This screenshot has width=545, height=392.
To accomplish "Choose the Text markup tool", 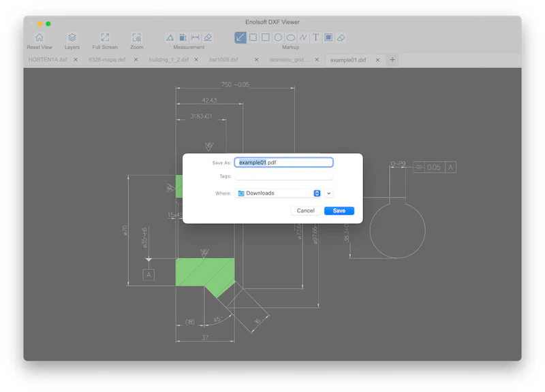I will 315,37.
